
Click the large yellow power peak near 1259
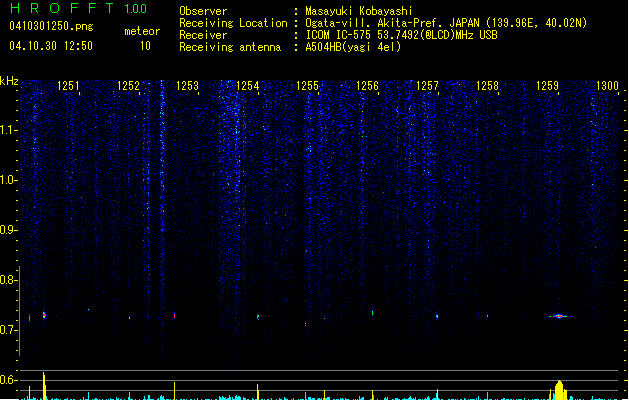(x=559, y=390)
